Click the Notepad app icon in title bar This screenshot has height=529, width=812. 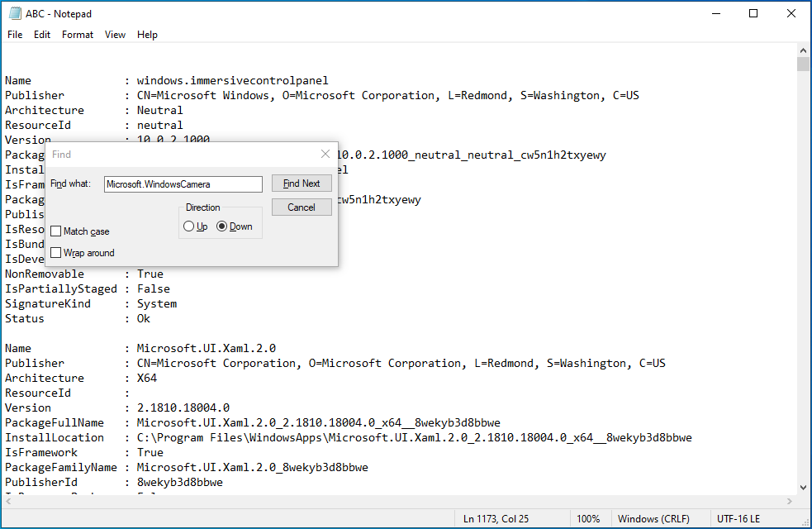click(15, 13)
